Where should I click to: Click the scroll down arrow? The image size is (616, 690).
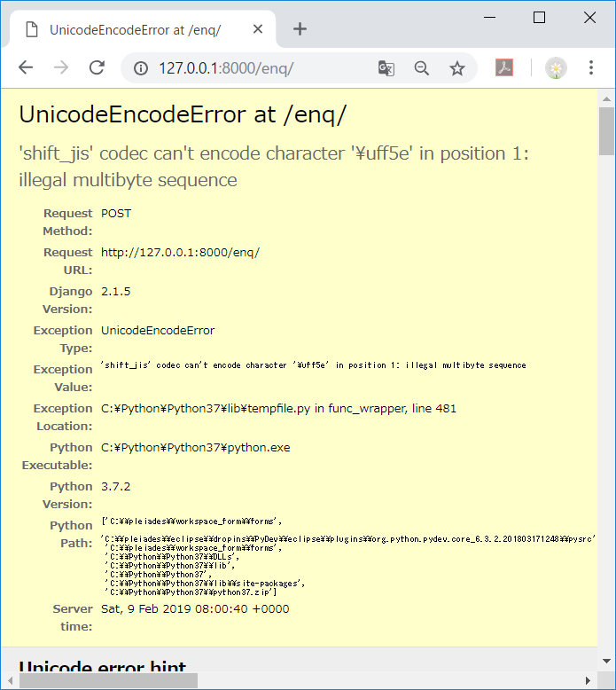[607, 661]
